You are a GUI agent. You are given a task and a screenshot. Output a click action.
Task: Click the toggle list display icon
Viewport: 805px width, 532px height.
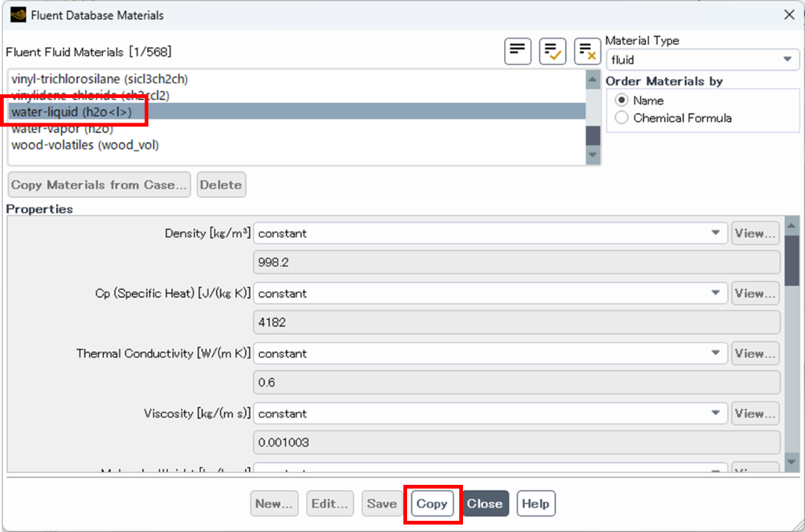(517, 51)
